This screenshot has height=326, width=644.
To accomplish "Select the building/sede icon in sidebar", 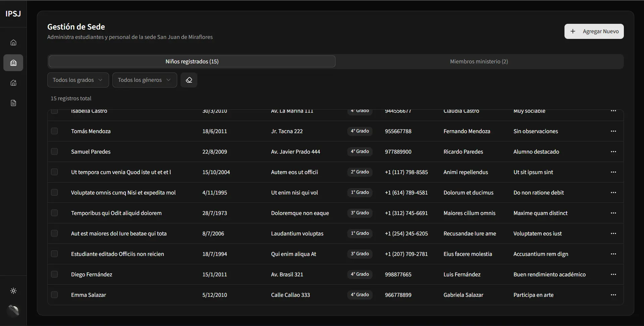I will [13, 63].
